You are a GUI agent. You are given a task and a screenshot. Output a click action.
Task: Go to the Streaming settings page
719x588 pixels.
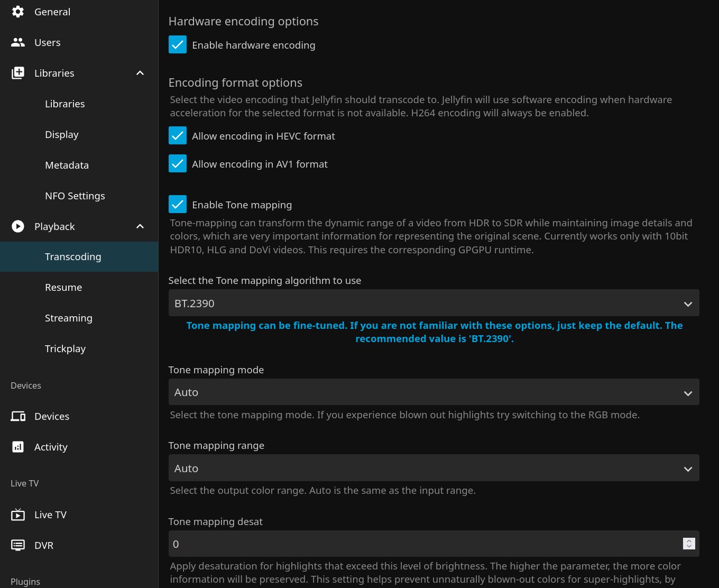coord(69,318)
